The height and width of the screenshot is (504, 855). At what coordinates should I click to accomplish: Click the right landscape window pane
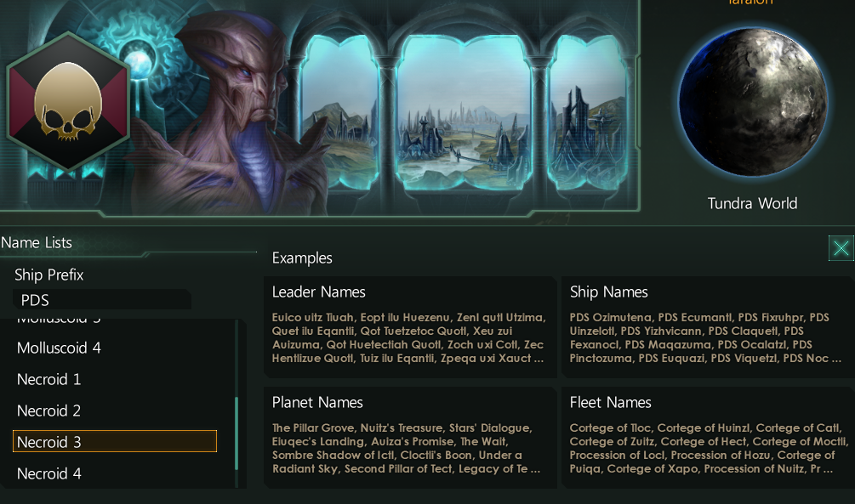tap(587, 115)
